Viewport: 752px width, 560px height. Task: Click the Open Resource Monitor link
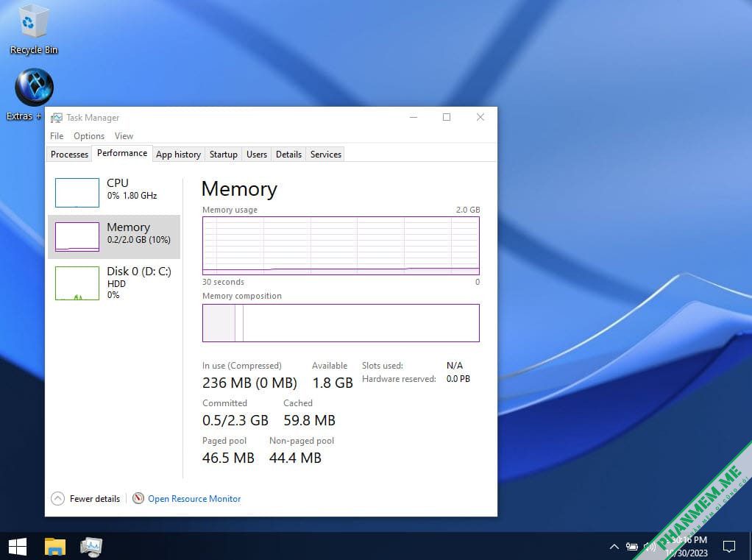tap(194, 499)
